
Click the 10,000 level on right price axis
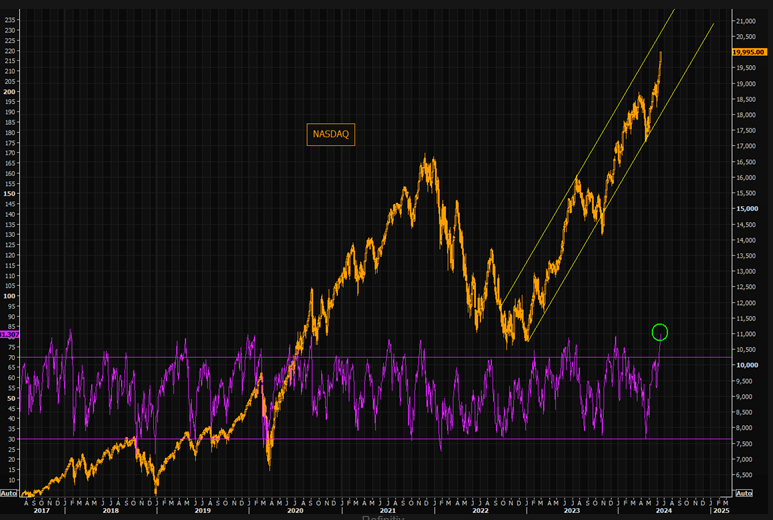tap(748, 365)
